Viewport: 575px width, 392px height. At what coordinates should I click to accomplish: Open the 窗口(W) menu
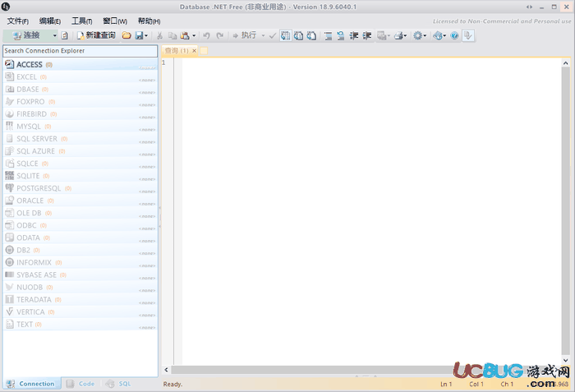pos(115,21)
